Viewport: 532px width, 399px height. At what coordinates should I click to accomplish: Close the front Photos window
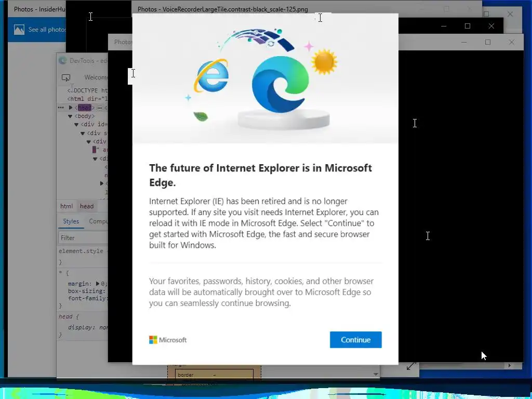[511, 42]
